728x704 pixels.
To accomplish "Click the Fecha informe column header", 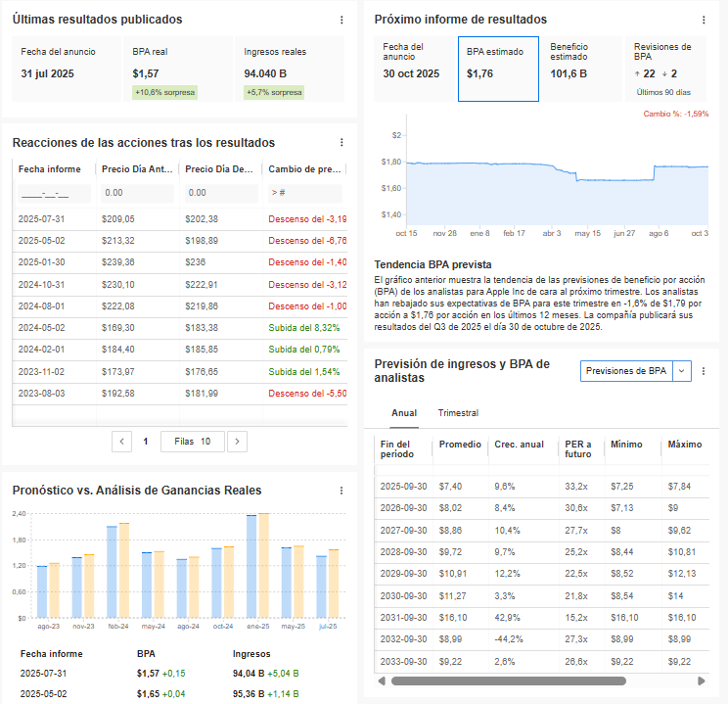I will 50,168.
